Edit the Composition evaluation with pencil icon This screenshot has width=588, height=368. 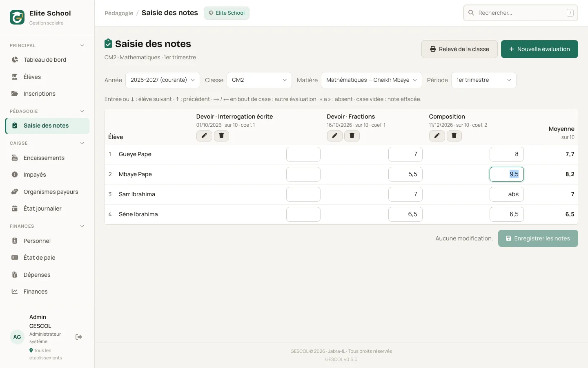point(437,136)
